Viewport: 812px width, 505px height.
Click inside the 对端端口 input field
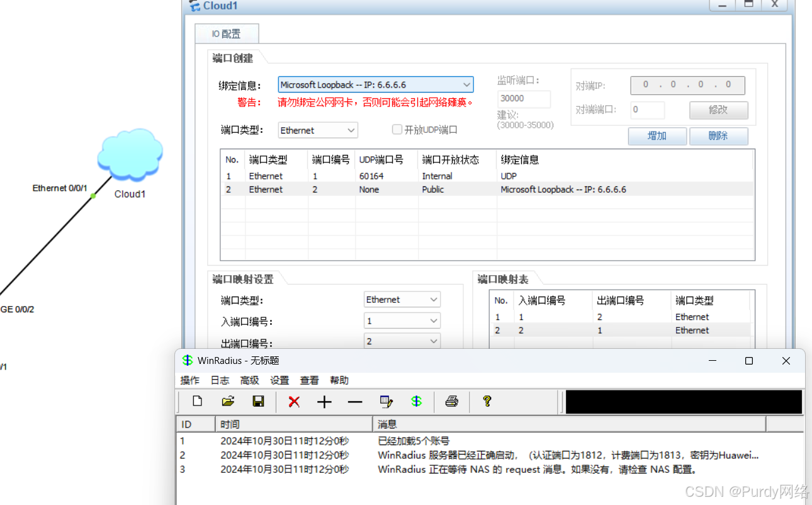pos(647,110)
